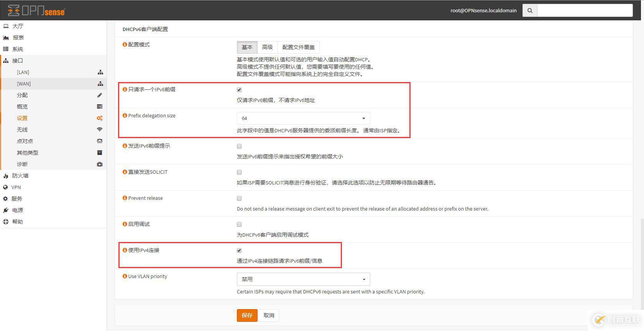Image resolution: width=644 pixels, height=331 pixels.
Task: Click the info icon next to 发送IPv6前缀提示
Action: click(125, 146)
